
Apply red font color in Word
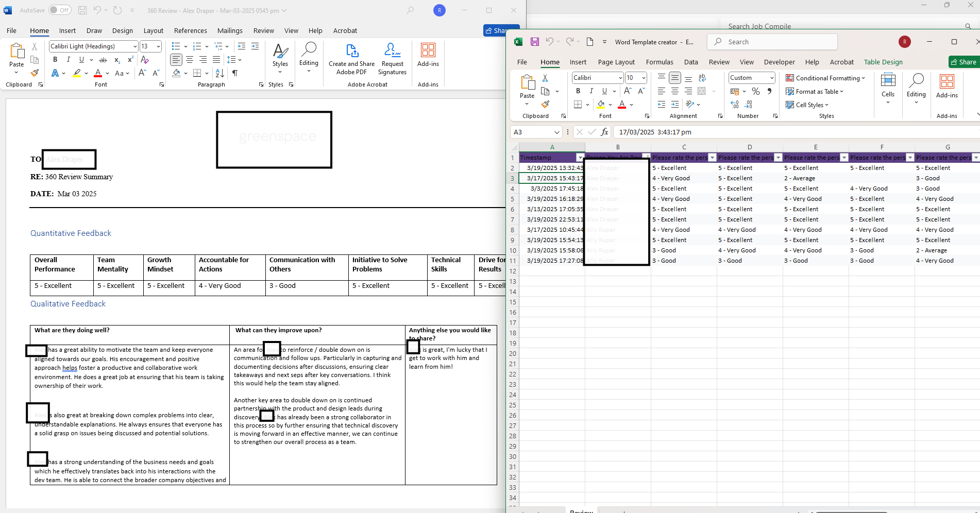click(x=97, y=73)
